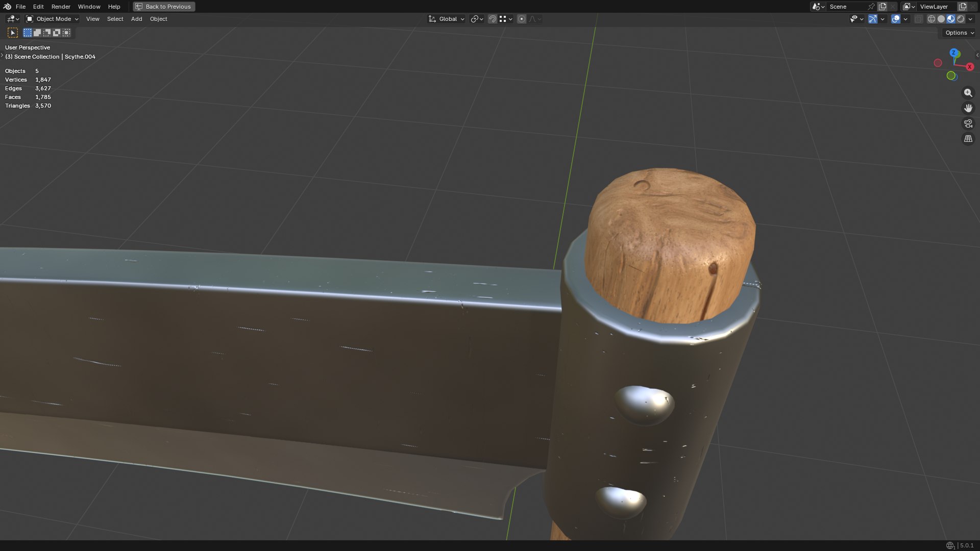Open the editor type selector dropdown

[13, 19]
